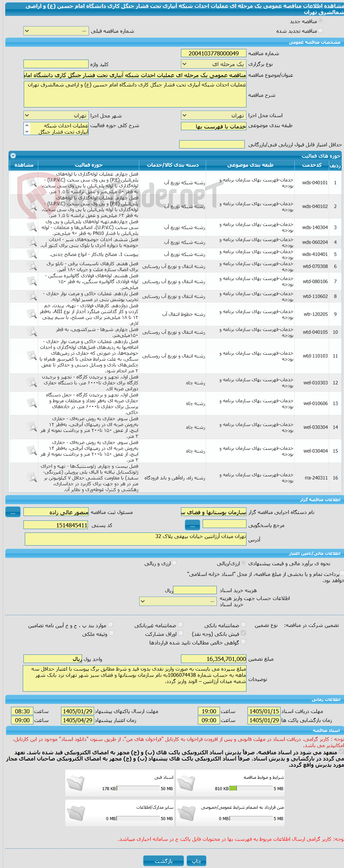Sort by the طبقه بندی موضوعی column header
Screen dimensions: 344x868
tap(250, 165)
